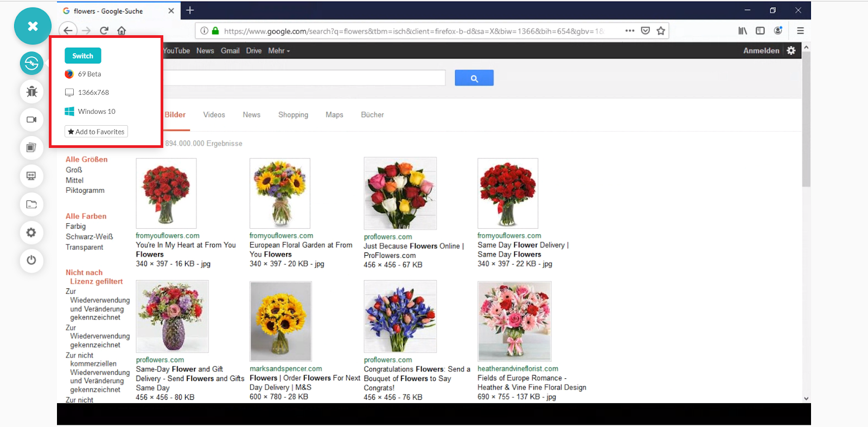Select the Schwarz-Weiß color filter
Image resolution: width=868 pixels, height=427 pixels.
click(x=90, y=237)
